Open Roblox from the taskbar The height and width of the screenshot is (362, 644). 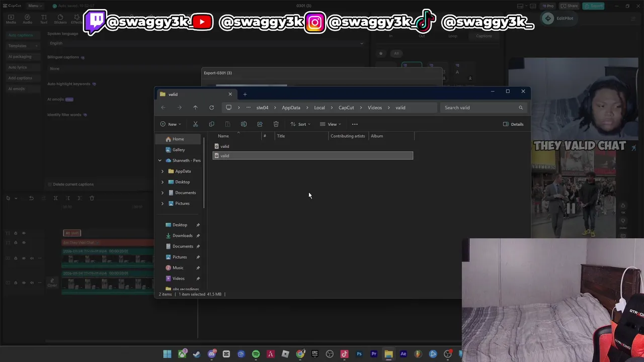click(285, 354)
